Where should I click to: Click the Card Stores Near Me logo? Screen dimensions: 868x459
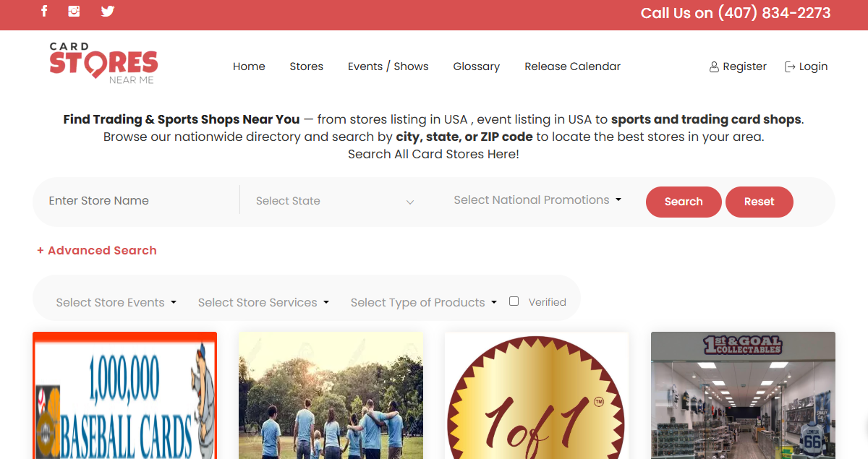point(103,63)
